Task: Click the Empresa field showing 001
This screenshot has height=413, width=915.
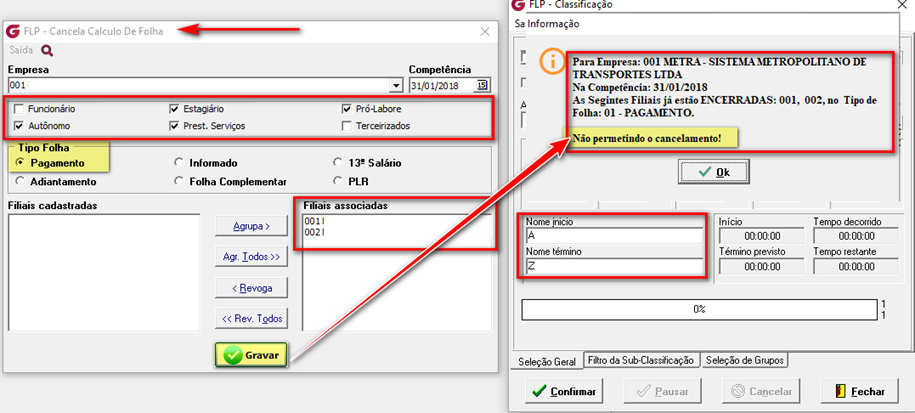Action: coord(200,86)
